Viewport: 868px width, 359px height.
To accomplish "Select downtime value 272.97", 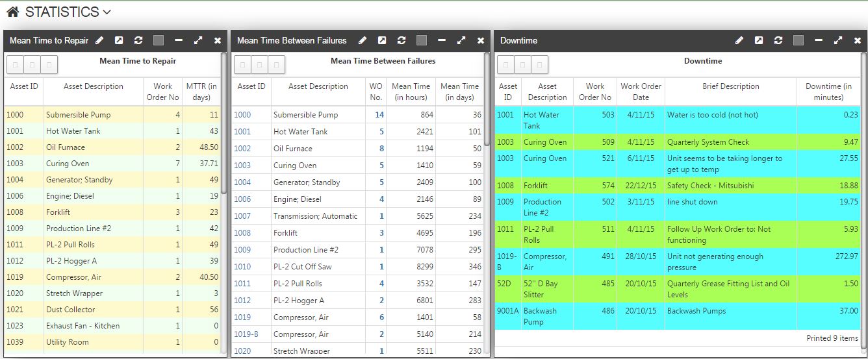I will [847, 256].
